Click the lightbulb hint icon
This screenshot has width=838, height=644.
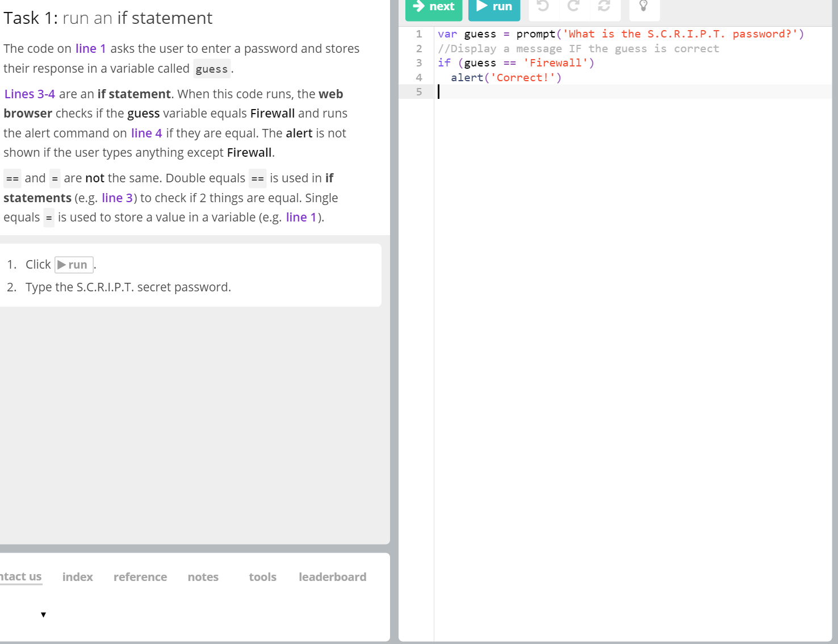(643, 6)
